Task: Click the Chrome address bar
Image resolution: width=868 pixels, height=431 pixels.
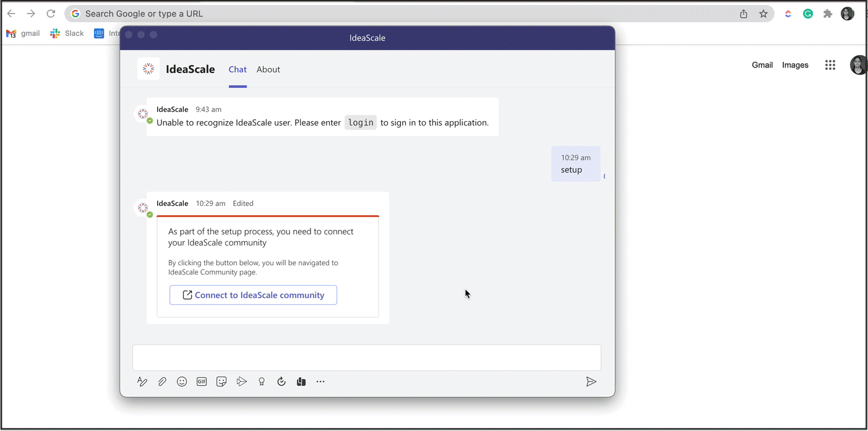Action: (x=419, y=14)
